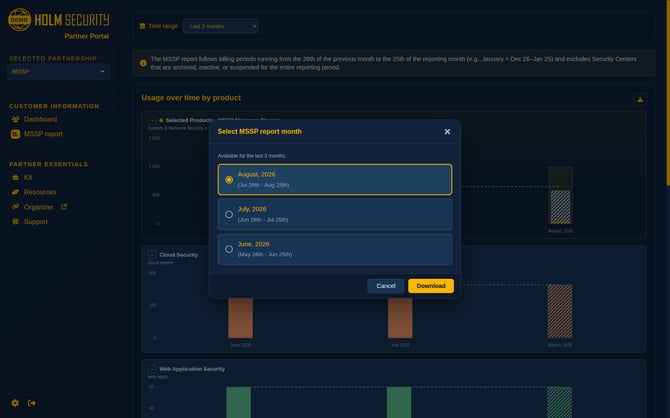Viewport: 670px width, 418px height.
Task: Close the Select MSSP report month dialog
Action: point(447,132)
